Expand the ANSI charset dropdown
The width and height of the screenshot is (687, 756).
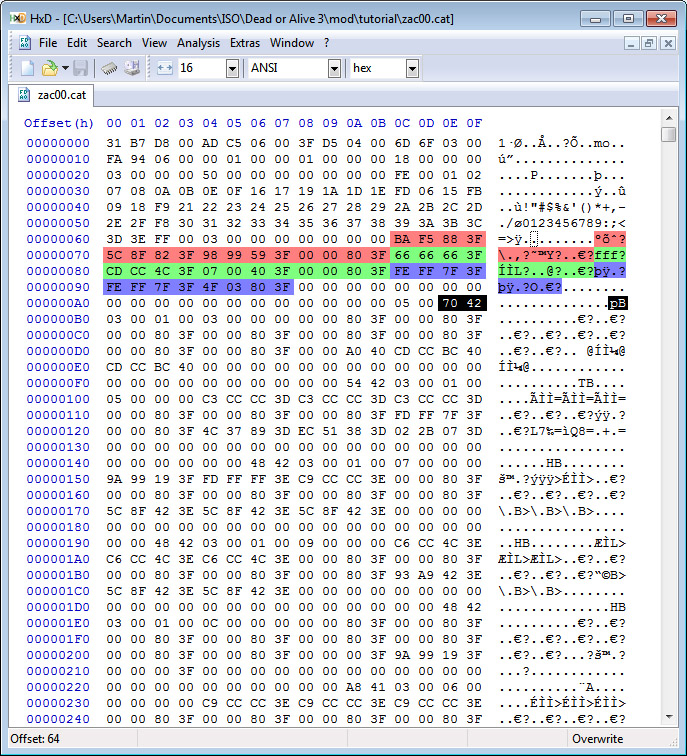coord(334,68)
